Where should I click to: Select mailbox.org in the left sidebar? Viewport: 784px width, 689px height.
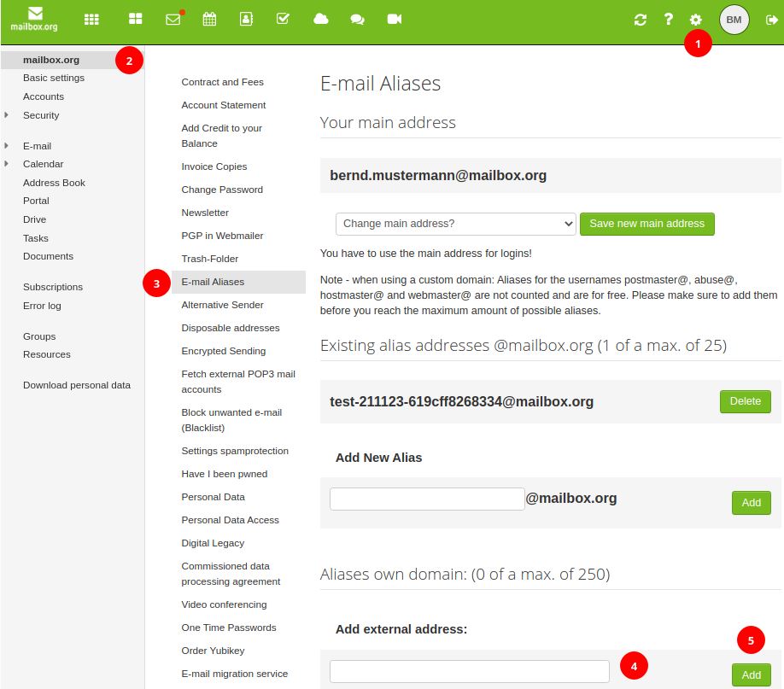[51, 60]
